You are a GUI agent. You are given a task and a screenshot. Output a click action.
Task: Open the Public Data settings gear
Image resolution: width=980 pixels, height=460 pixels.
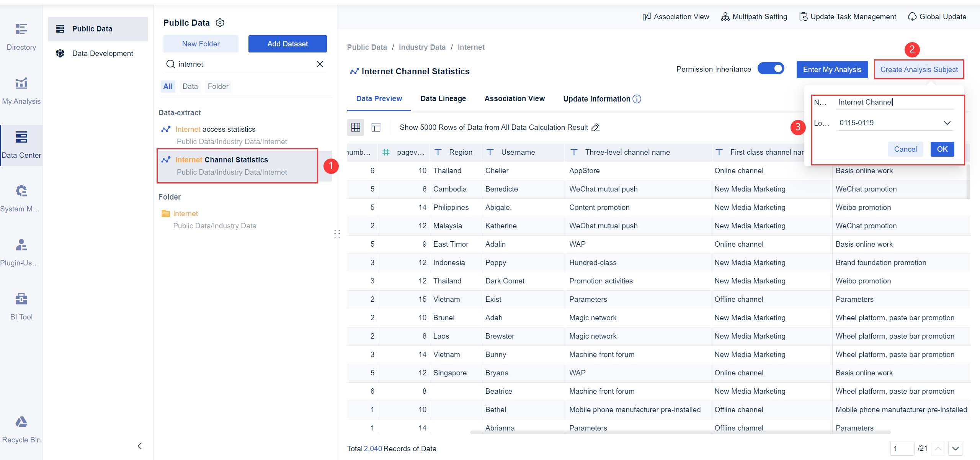pyautogui.click(x=220, y=23)
